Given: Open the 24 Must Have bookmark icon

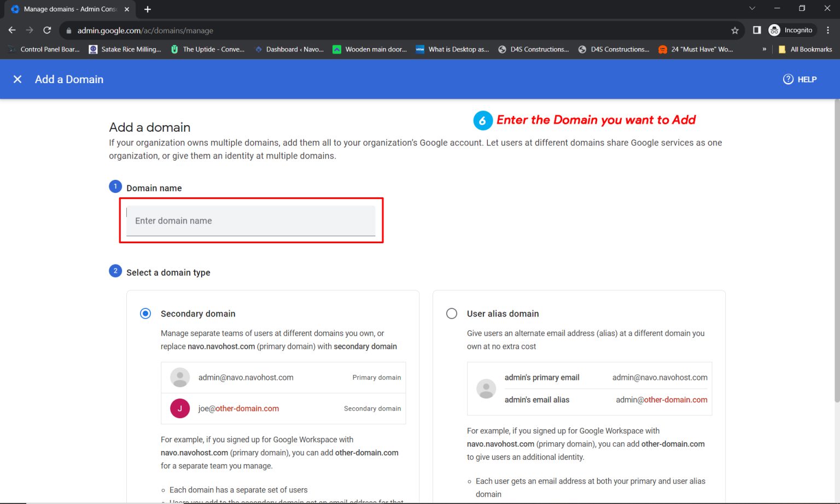Looking at the screenshot, I should [x=662, y=49].
